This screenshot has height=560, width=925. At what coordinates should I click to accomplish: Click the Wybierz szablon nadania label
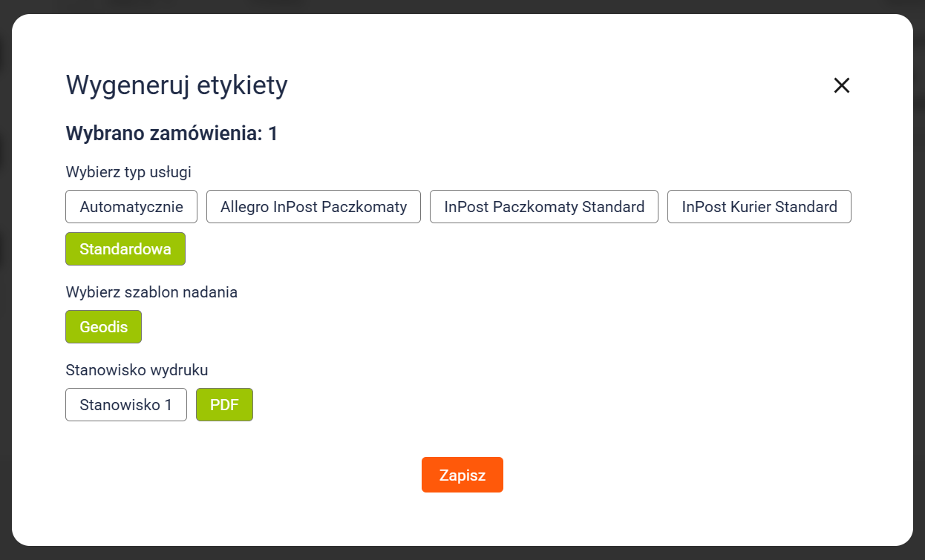coord(151,292)
